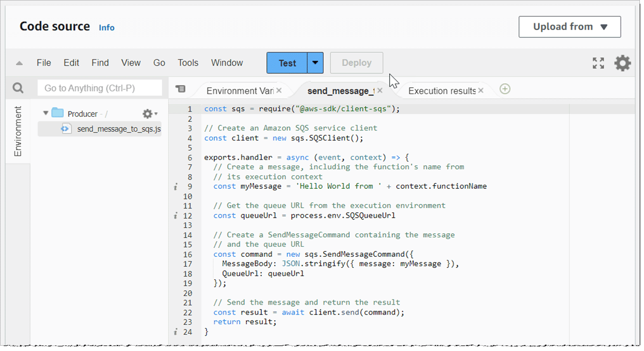Viewport: 644px width, 351px height.
Task: Click line number 20 in the gutter
Action: tap(188, 293)
